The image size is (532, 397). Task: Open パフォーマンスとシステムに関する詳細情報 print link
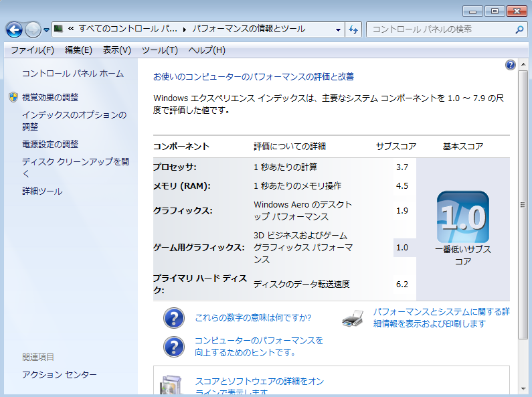pos(442,317)
